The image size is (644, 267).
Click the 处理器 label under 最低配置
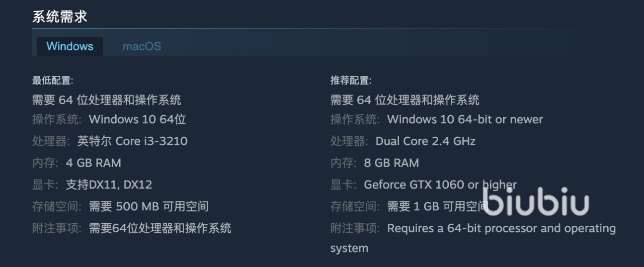50,141
